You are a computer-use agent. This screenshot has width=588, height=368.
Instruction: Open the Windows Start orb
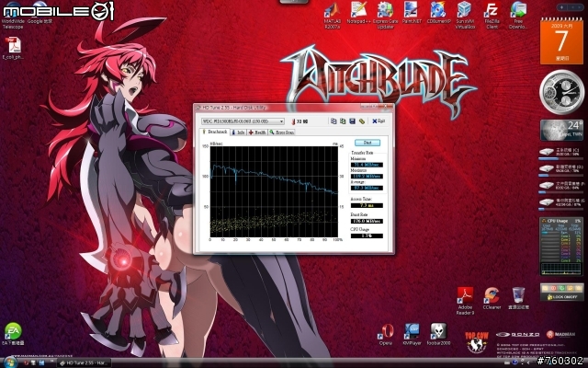coord(9,362)
